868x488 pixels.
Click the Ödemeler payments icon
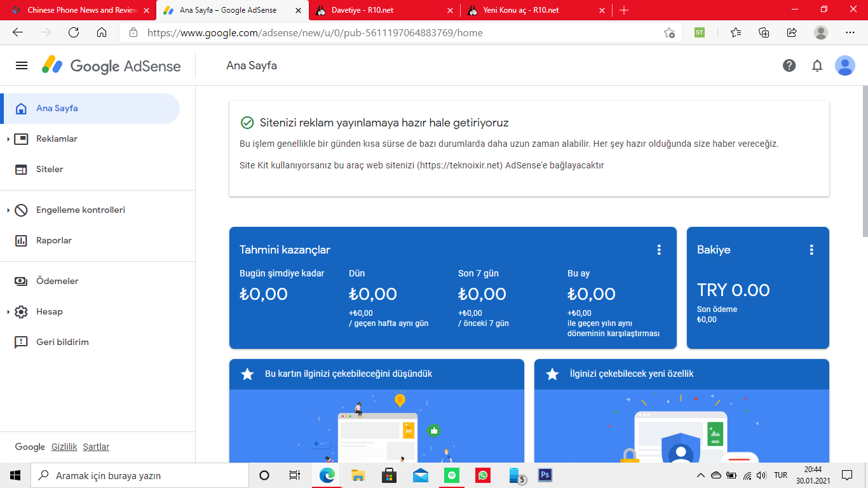pyautogui.click(x=21, y=281)
